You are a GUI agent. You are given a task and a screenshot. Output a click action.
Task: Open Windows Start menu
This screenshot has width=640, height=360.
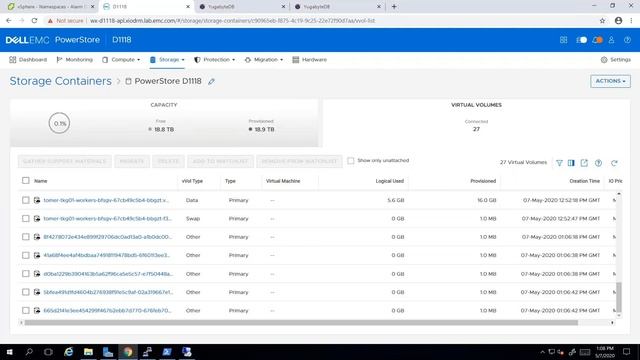(9, 351)
